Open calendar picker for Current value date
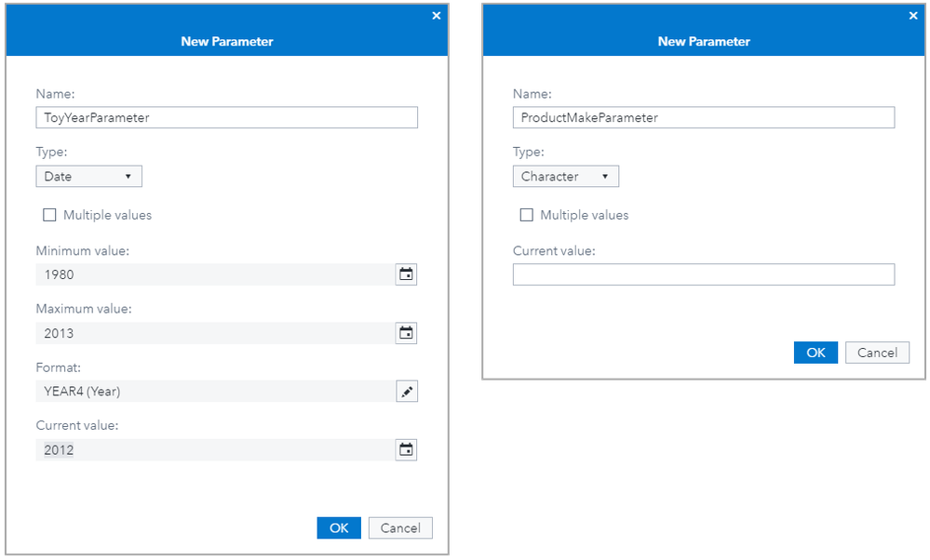 pos(406,450)
